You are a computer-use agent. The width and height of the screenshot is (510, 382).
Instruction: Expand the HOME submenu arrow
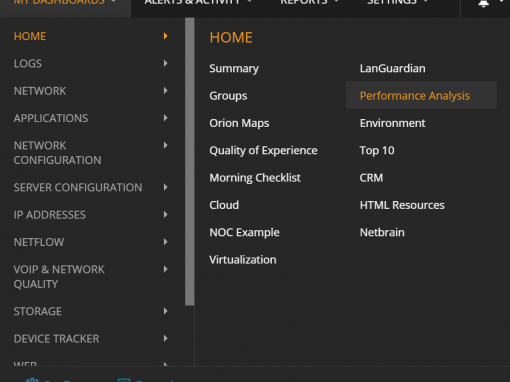click(165, 36)
